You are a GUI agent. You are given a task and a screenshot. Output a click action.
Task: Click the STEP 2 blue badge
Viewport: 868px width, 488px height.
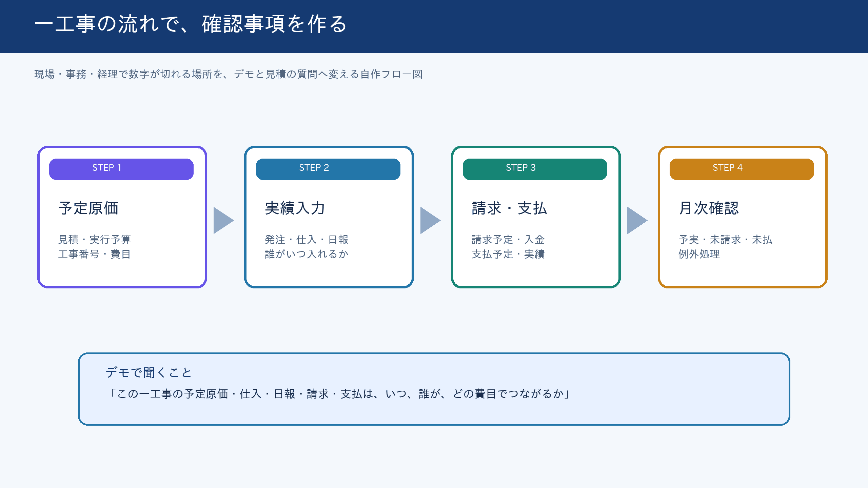(328, 169)
